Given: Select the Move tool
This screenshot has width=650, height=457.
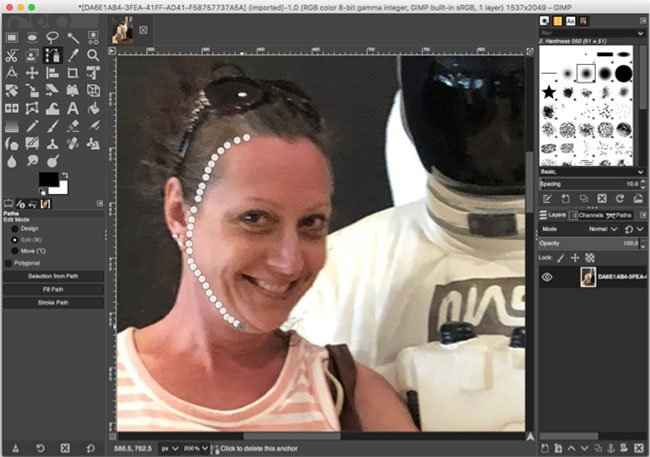Looking at the screenshot, I should coord(32,73).
